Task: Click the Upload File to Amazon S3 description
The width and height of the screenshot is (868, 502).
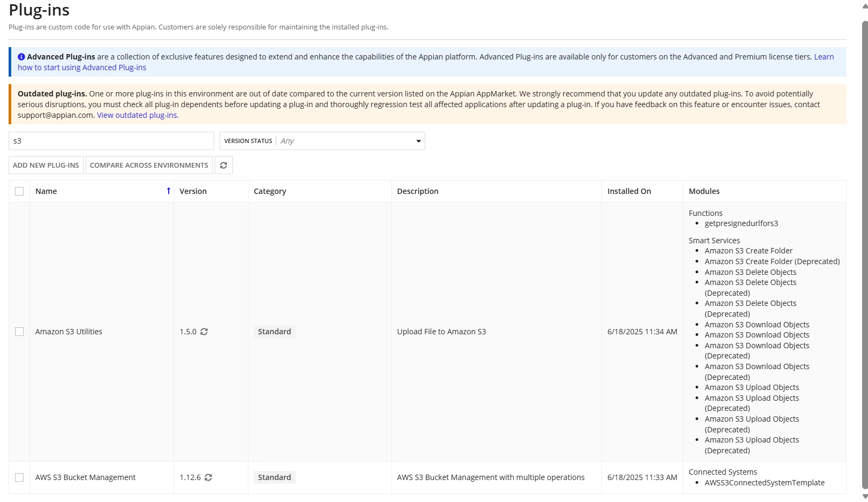Action: click(442, 332)
